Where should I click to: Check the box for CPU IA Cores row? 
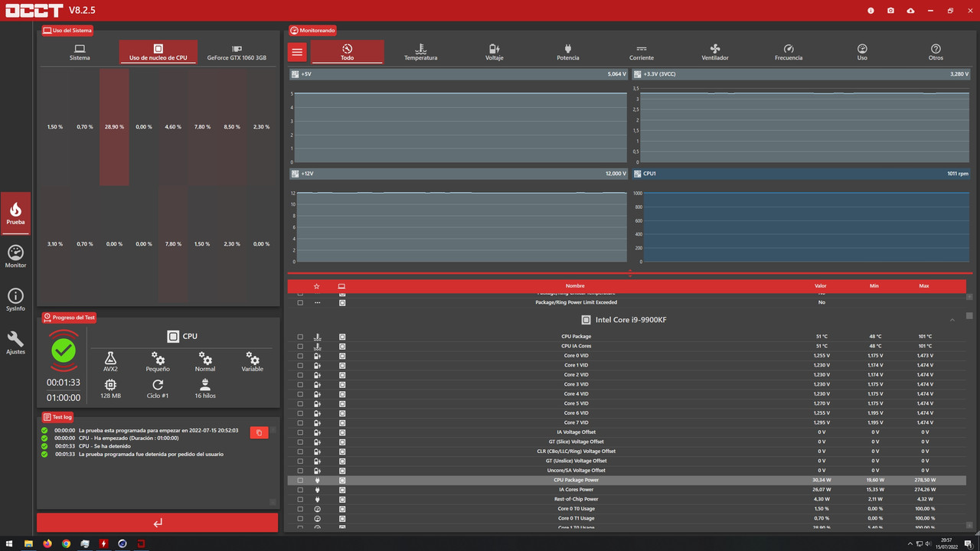pos(300,346)
